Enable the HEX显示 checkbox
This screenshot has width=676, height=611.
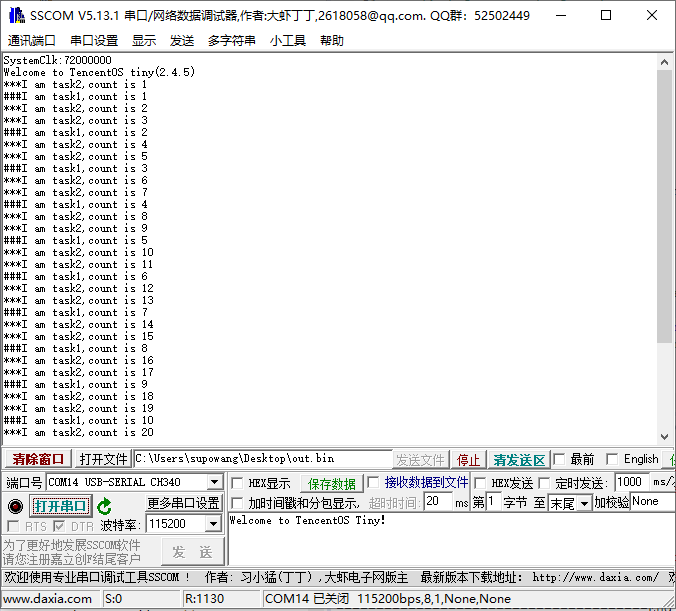pyautogui.click(x=237, y=483)
